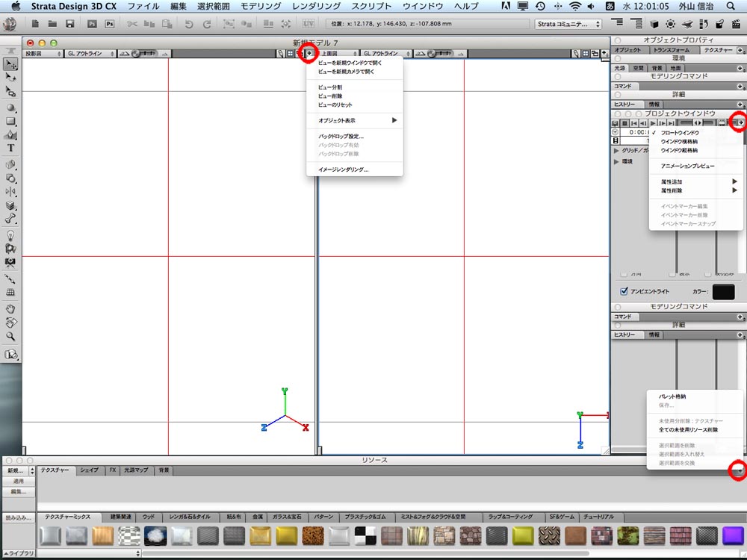Open the オブジェクト表示 submenu
Image resolution: width=747 pixels, height=560 pixels.
pos(355,120)
